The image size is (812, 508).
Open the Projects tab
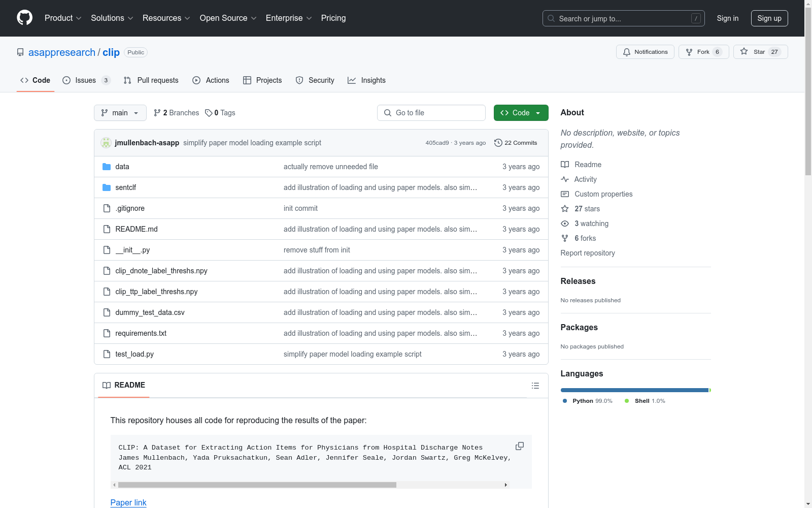pyautogui.click(x=262, y=80)
